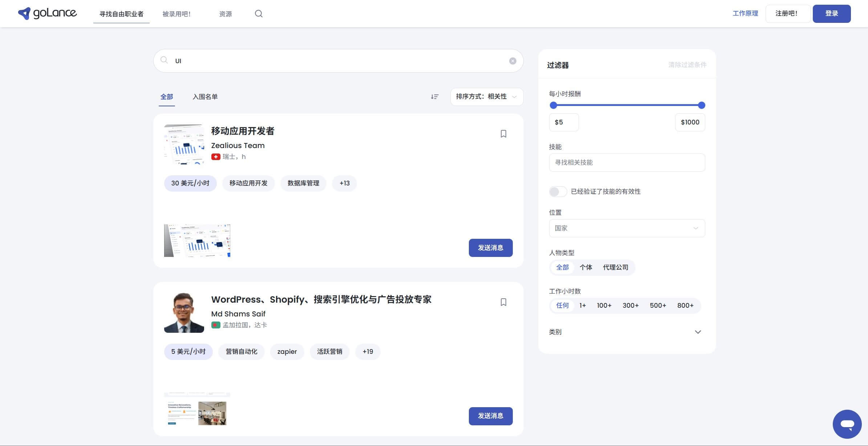The width and height of the screenshot is (868, 446).
Task: Click the sort order icon
Action: [435, 97]
